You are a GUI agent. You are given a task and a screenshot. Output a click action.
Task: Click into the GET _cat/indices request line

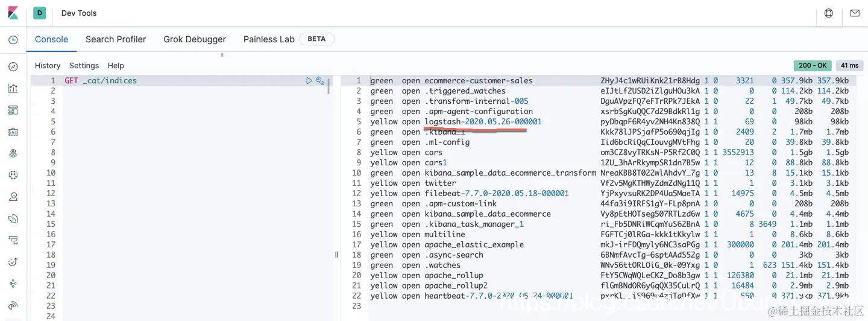(101, 81)
